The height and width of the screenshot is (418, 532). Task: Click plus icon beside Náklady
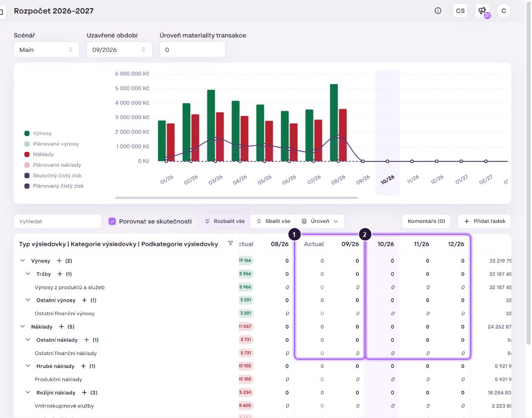(x=61, y=327)
